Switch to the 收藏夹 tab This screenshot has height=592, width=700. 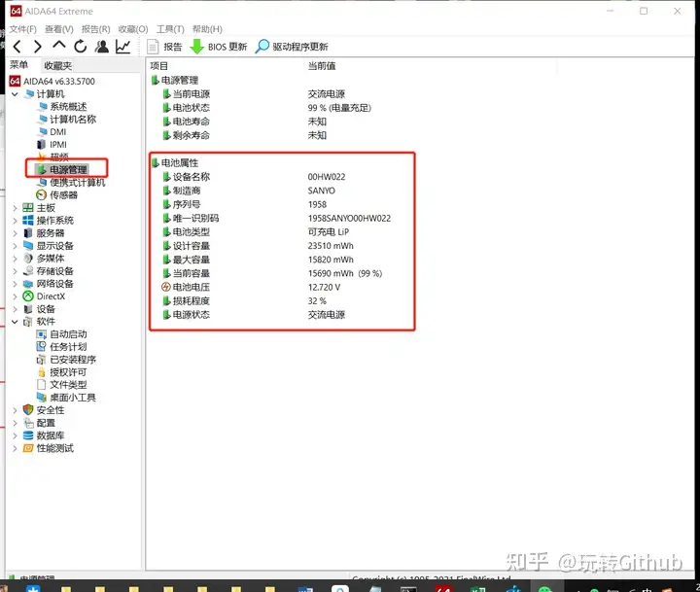click(58, 66)
